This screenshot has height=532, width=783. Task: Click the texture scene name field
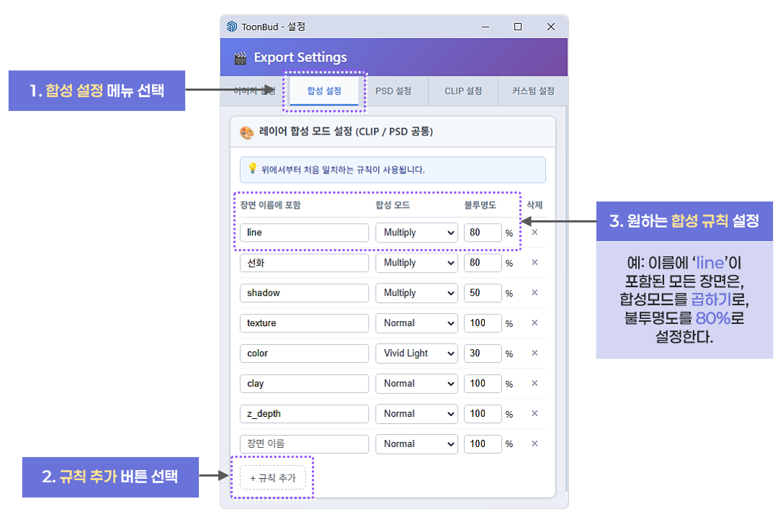(304, 323)
